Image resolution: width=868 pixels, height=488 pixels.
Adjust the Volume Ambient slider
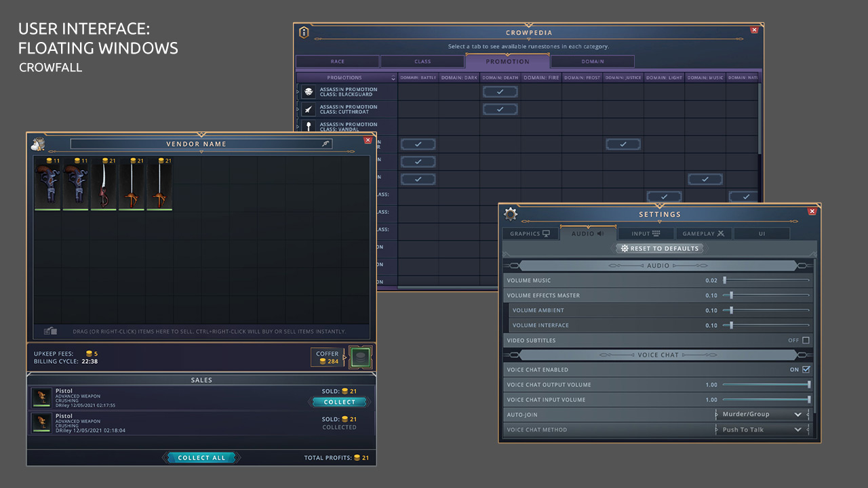tap(766, 310)
